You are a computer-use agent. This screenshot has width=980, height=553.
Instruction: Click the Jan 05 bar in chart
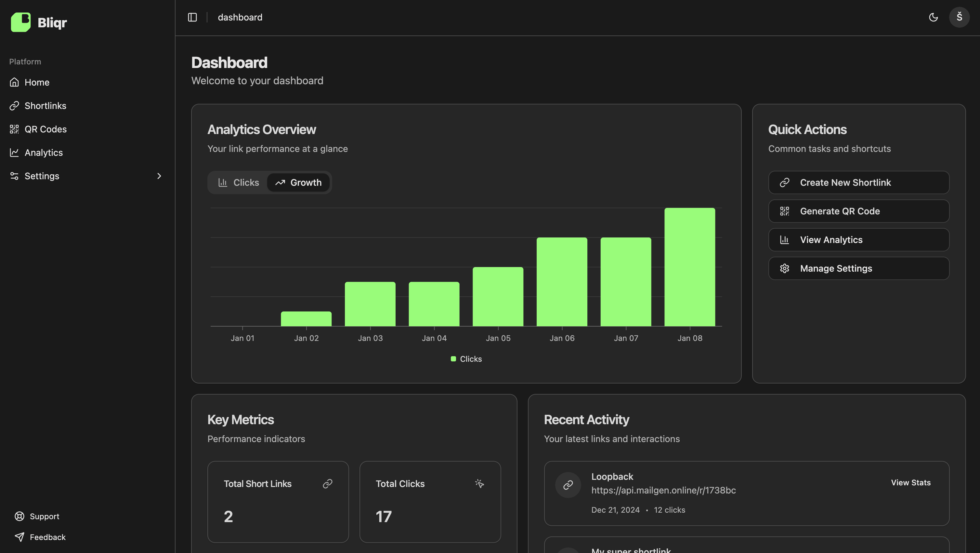pos(498,297)
